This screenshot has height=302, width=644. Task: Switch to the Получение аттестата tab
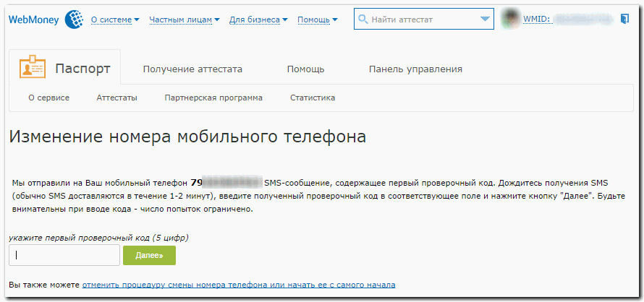(192, 69)
